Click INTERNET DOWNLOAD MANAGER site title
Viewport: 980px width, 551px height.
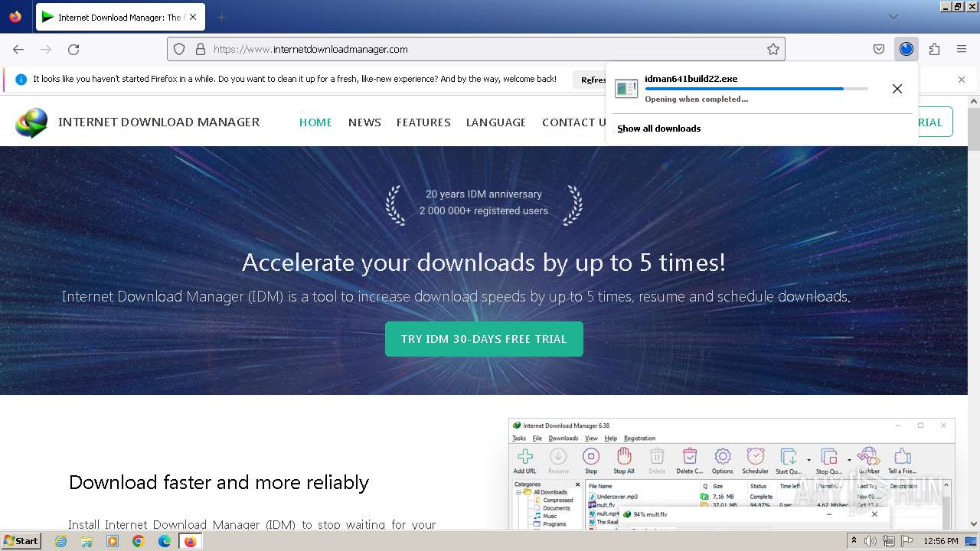[x=159, y=122]
